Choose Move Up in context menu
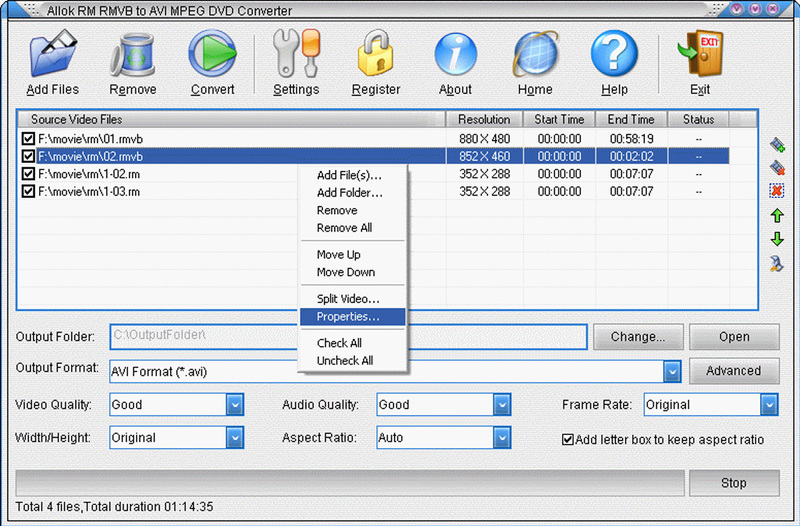 (353, 255)
